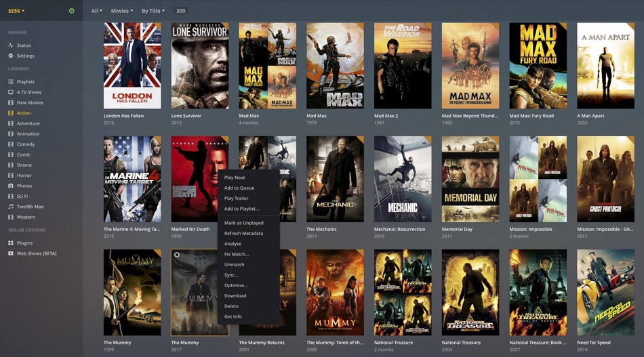The height and width of the screenshot is (357, 644).
Task: Click the Comic library film icon
Action: click(11, 154)
